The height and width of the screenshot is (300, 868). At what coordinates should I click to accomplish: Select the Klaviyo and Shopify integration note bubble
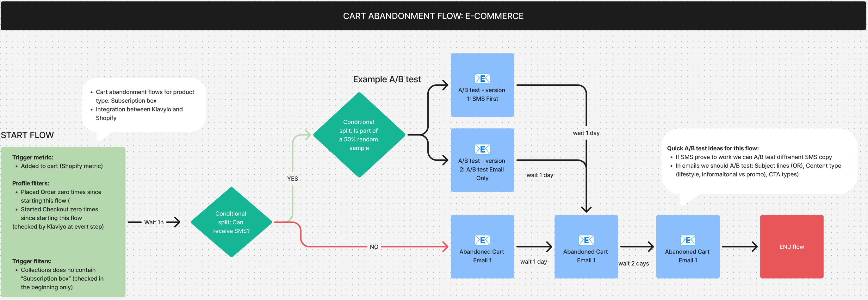(x=144, y=105)
